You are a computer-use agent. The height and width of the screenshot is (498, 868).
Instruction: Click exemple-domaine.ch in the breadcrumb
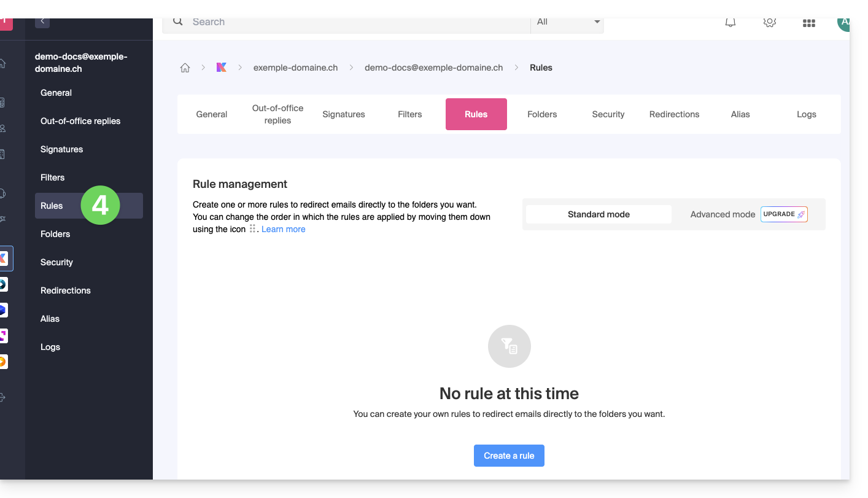295,68
